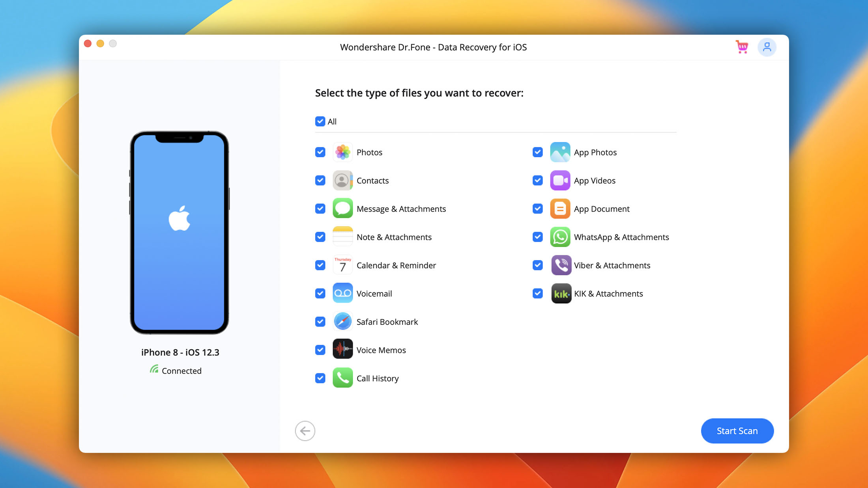Viewport: 868px width, 488px height.
Task: Toggle the Message & Attachments checkbox
Action: point(320,209)
